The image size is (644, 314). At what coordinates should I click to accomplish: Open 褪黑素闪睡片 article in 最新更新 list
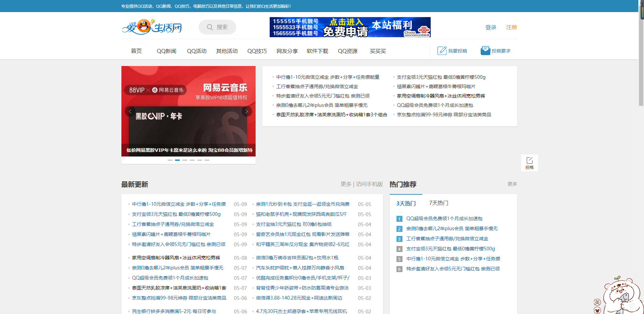171,234
